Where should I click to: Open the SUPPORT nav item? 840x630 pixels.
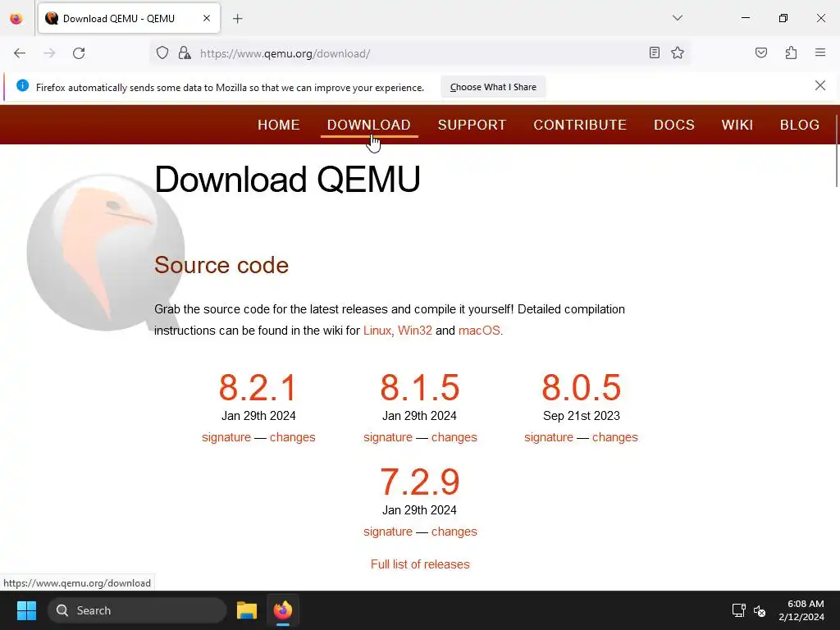(x=472, y=125)
